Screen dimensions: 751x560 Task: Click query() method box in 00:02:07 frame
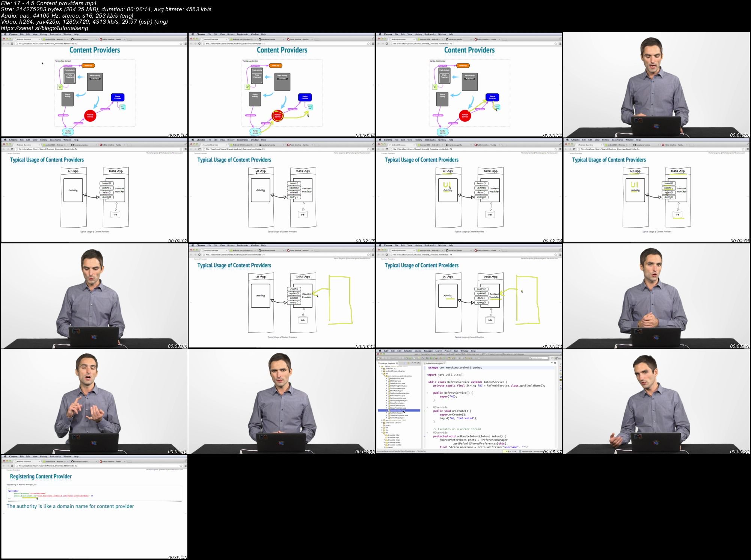coord(107,197)
